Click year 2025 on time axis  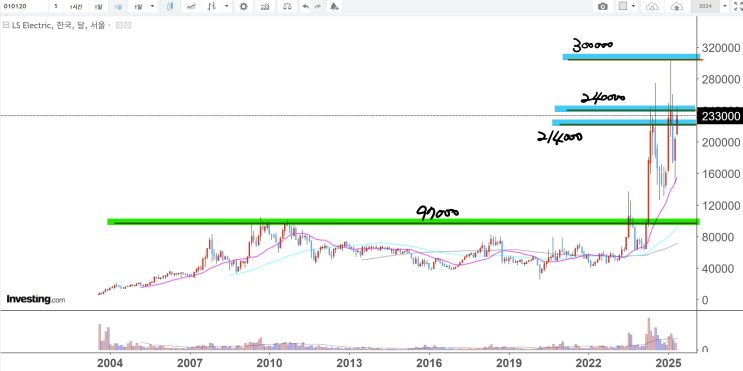click(668, 362)
